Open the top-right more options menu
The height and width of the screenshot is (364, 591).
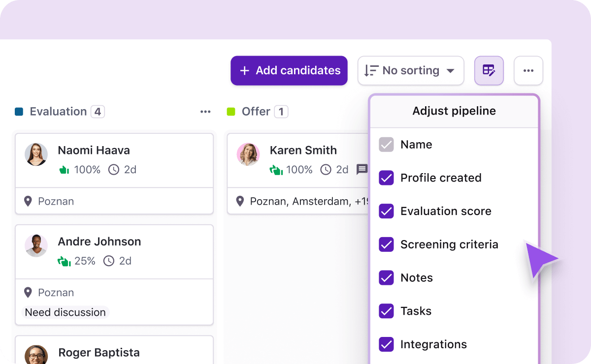point(528,70)
